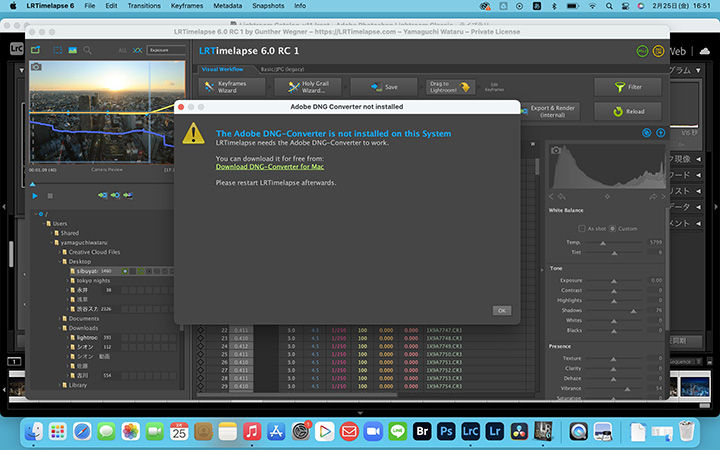Expand the Documents folder
Image resolution: width=720 pixels, height=450 pixels.
click(x=59, y=319)
